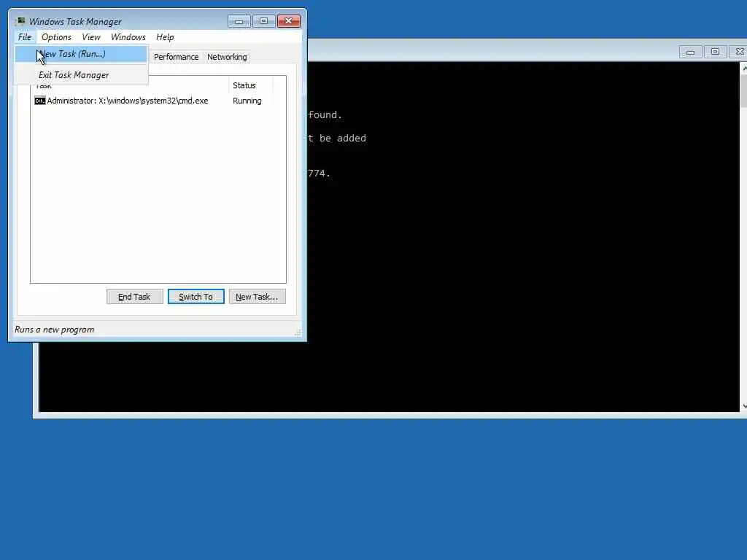This screenshot has width=747, height=560.
Task: Click the Switch To button
Action: coord(196,297)
